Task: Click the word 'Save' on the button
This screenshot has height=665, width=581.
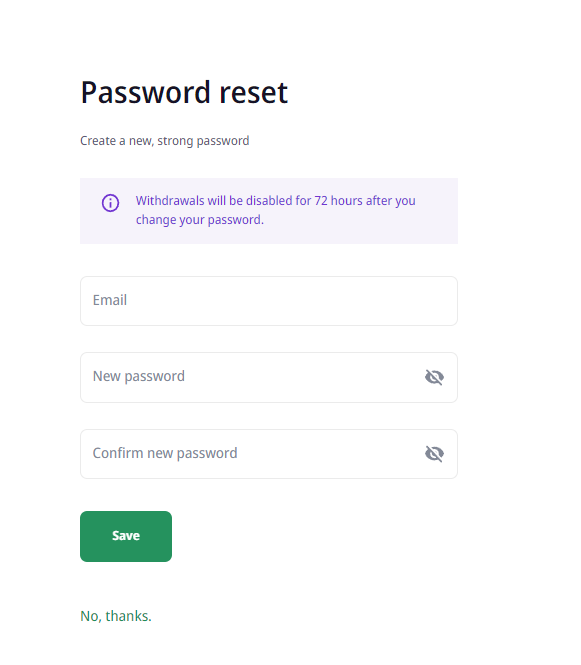Action: (126, 536)
